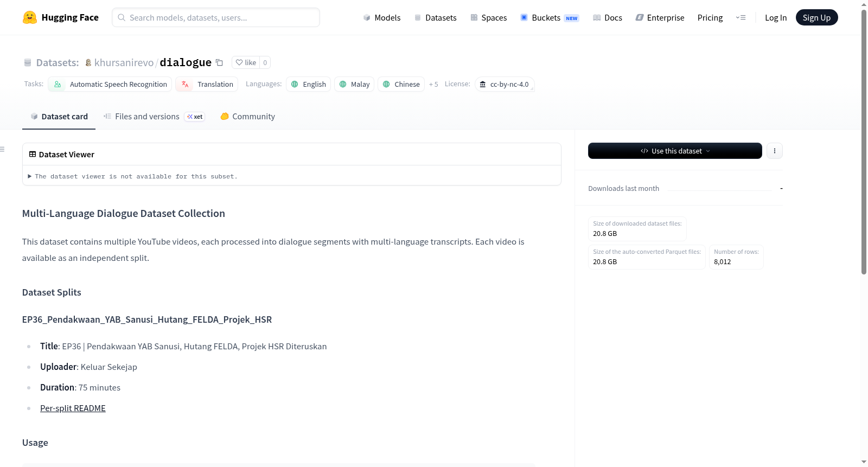Open the Docs page

(608, 17)
